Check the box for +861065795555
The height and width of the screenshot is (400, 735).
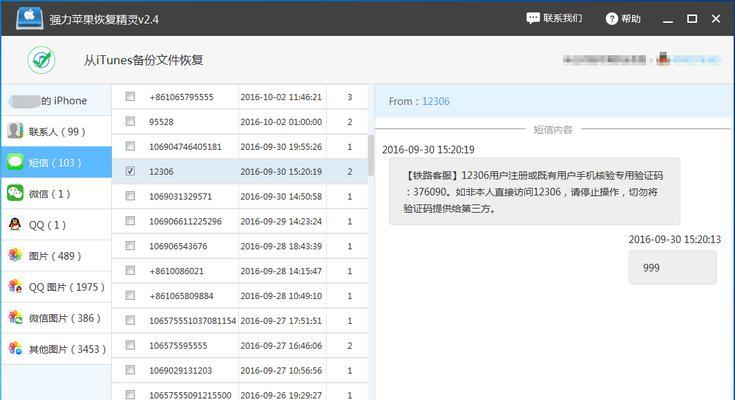[130, 97]
